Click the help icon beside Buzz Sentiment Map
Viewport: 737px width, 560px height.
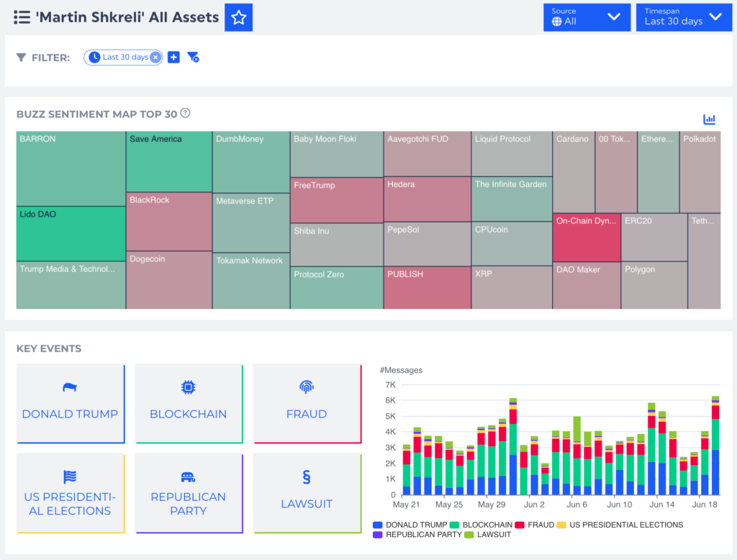tap(185, 113)
